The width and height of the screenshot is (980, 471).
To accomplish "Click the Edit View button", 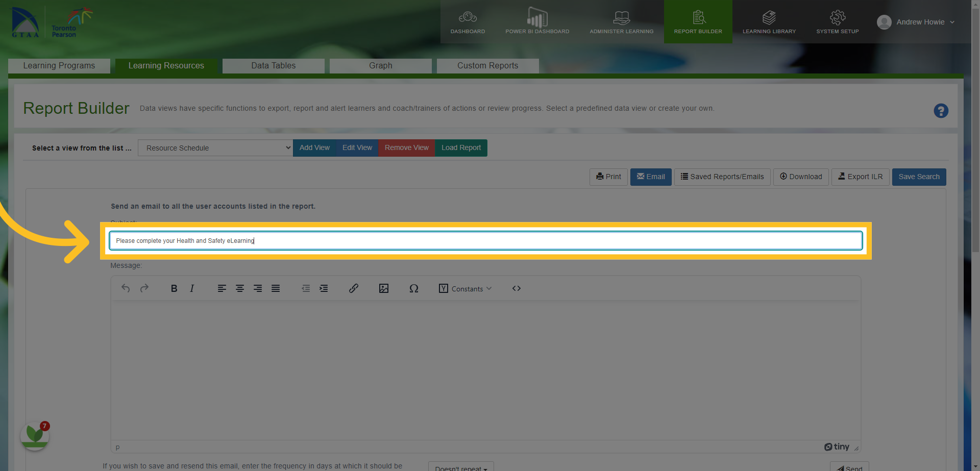I will 357,148.
